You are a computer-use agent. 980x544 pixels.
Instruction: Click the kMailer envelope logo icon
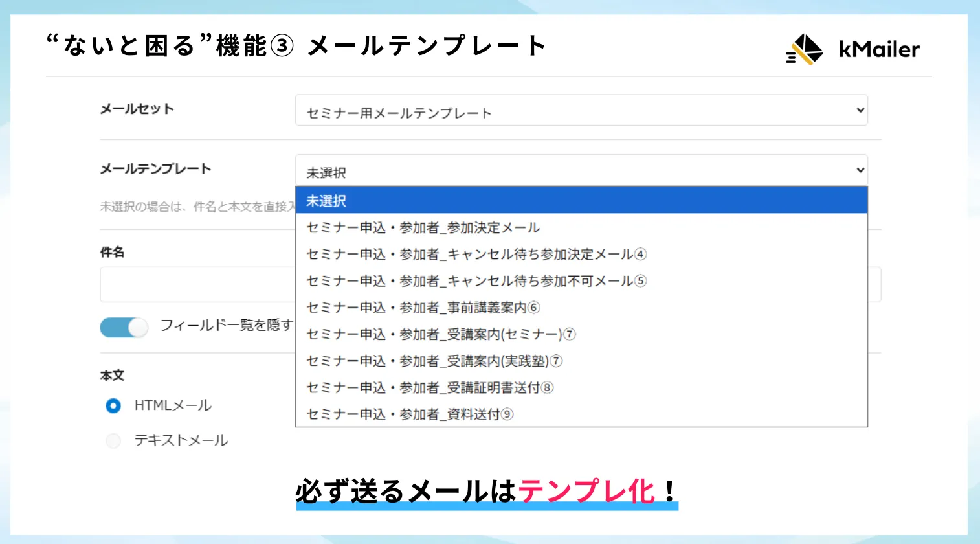pyautogui.click(x=805, y=49)
